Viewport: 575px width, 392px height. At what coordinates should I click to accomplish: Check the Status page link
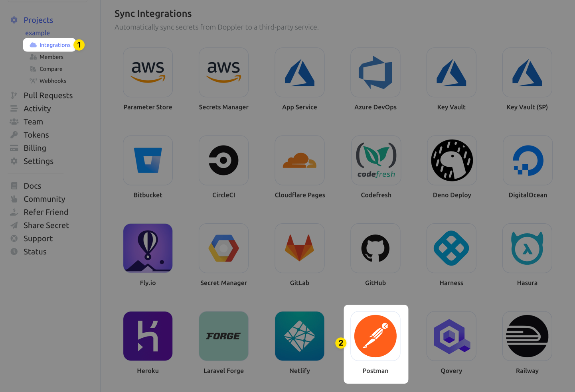tap(35, 252)
